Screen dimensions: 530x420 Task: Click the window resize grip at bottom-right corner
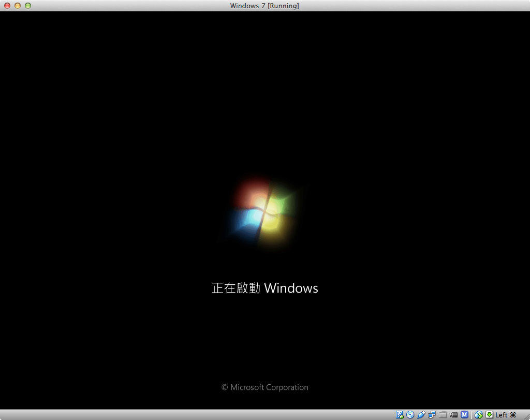[x=527, y=417]
